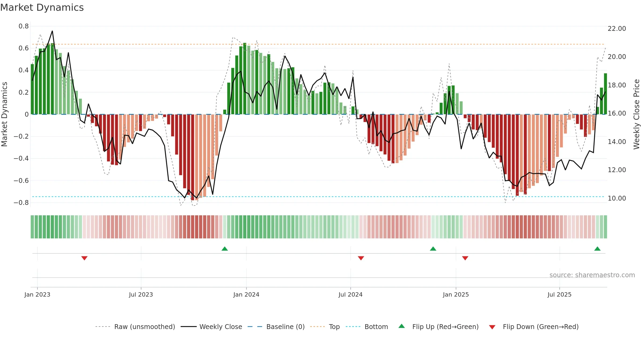Screen dimensions: 644x362
Task: Click the Jul 2024 x-axis label
Action: [350, 294]
